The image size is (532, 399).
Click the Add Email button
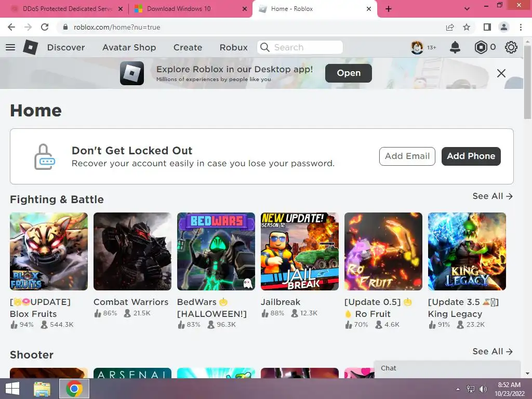click(407, 156)
